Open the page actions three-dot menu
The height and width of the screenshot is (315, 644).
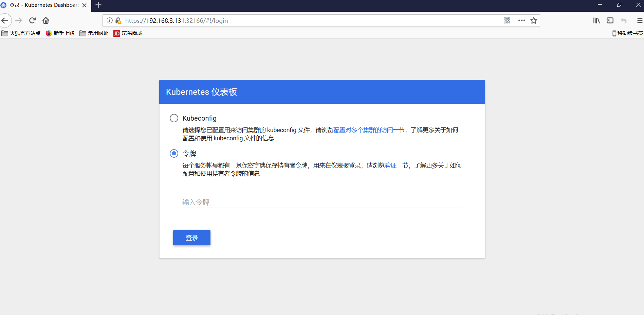[x=522, y=21]
